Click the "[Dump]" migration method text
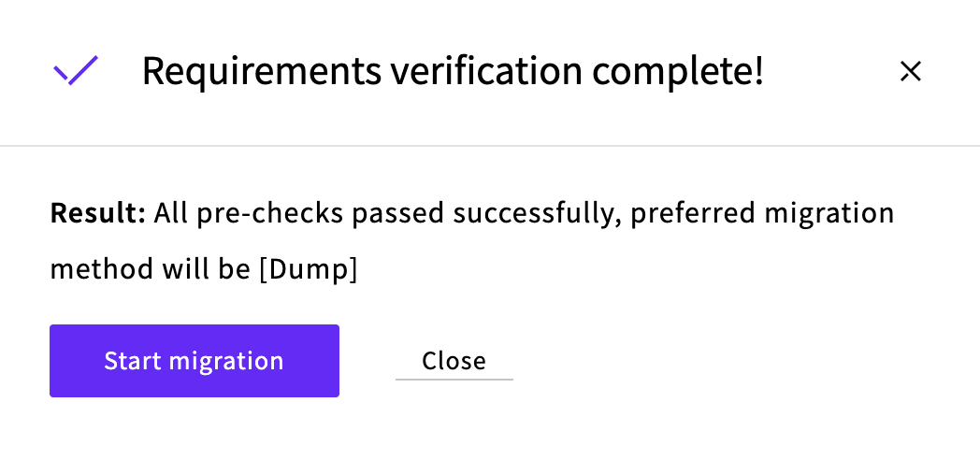Screen dimensions: 980x460 [308, 269]
